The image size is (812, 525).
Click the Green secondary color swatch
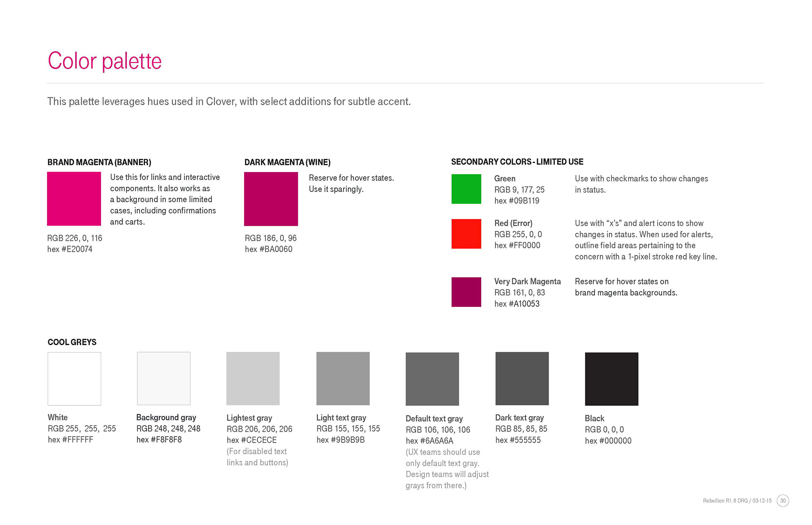click(x=466, y=189)
